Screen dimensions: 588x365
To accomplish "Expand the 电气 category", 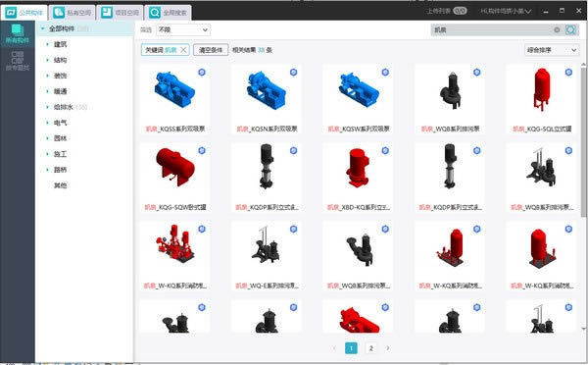I will click(x=48, y=123).
